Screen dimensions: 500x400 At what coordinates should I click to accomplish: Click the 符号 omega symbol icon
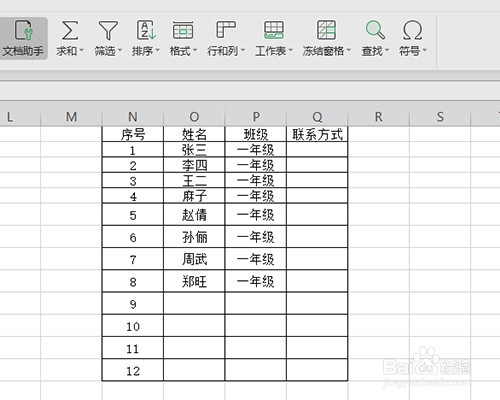pyautogui.click(x=412, y=30)
